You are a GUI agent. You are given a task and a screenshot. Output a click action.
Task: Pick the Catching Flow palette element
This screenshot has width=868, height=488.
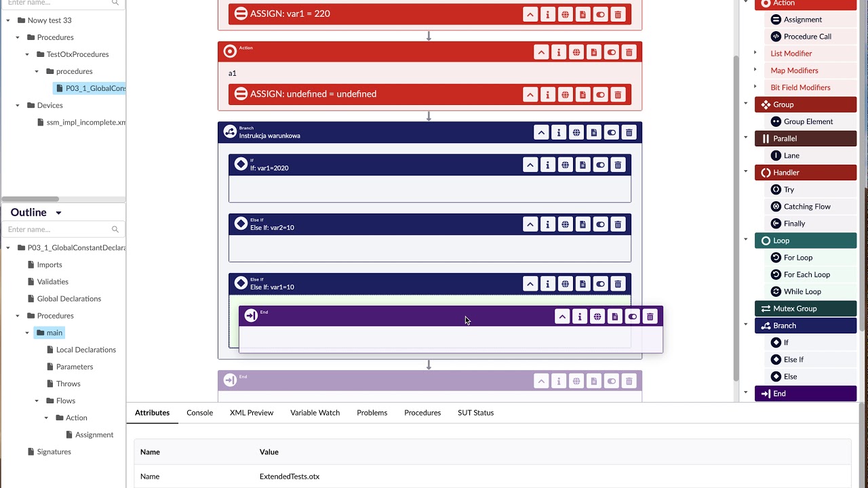[x=807, y=207]
